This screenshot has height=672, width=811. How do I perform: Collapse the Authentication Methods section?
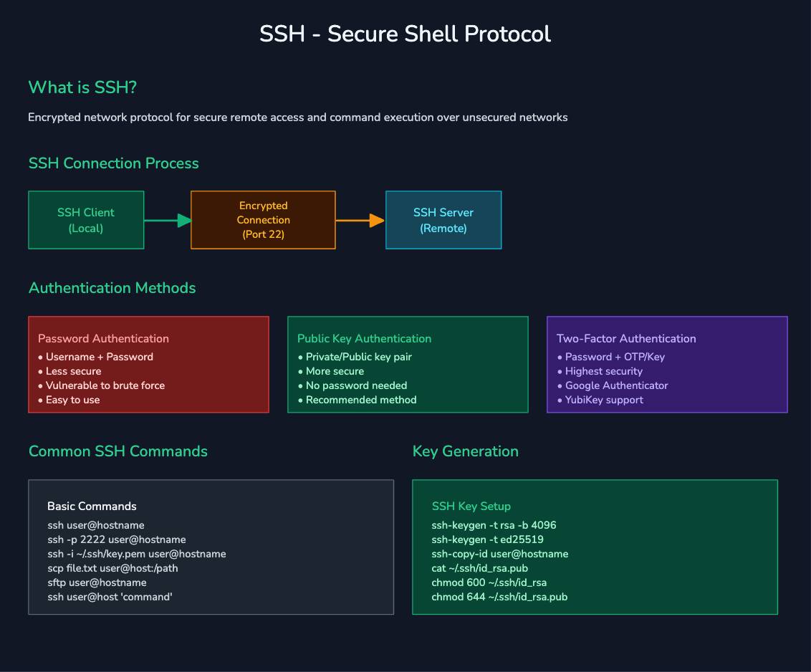pos(112,287)
